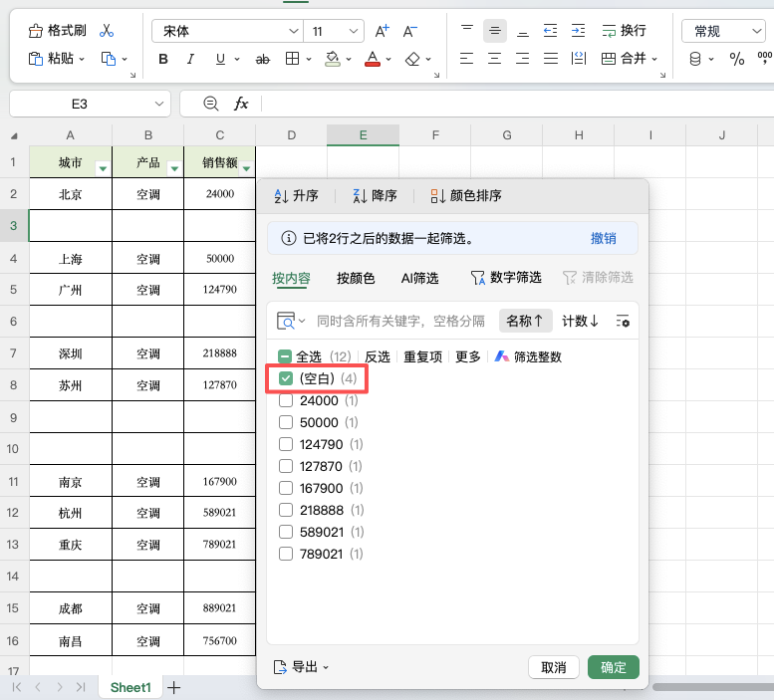Click the 取消 cancel button
Image resolution: width=774 pixels, height=700 pixels.
point(553,667)
